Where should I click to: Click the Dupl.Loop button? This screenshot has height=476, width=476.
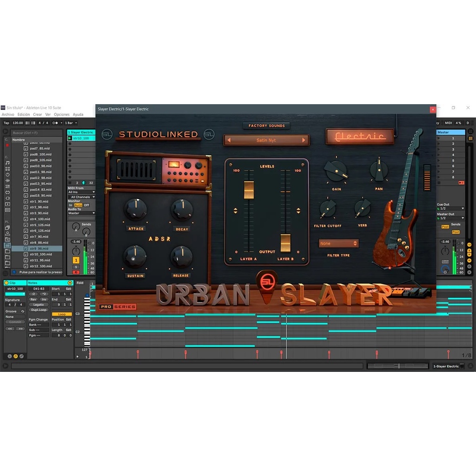point(39,310)
